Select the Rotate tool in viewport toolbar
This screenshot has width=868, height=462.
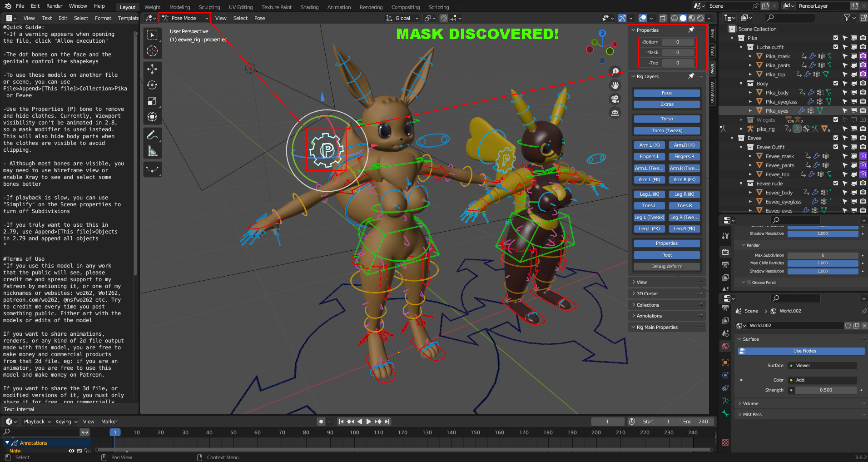(152, 85)
